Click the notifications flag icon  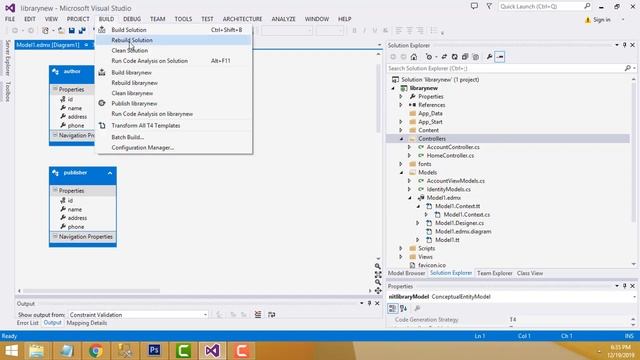click(x=489, y=7)
